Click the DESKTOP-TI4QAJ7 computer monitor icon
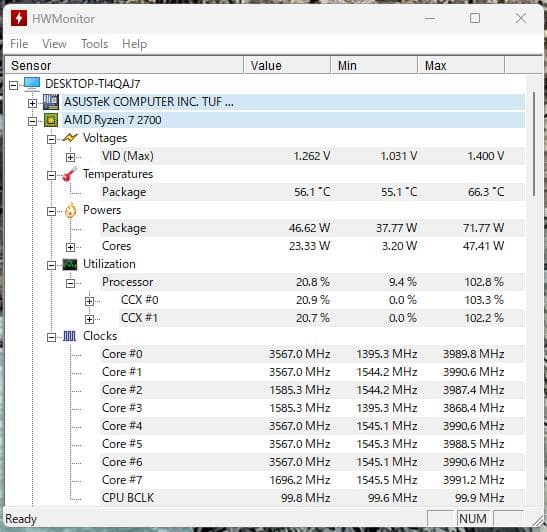 pyautogui.click(x=32, y=84)
